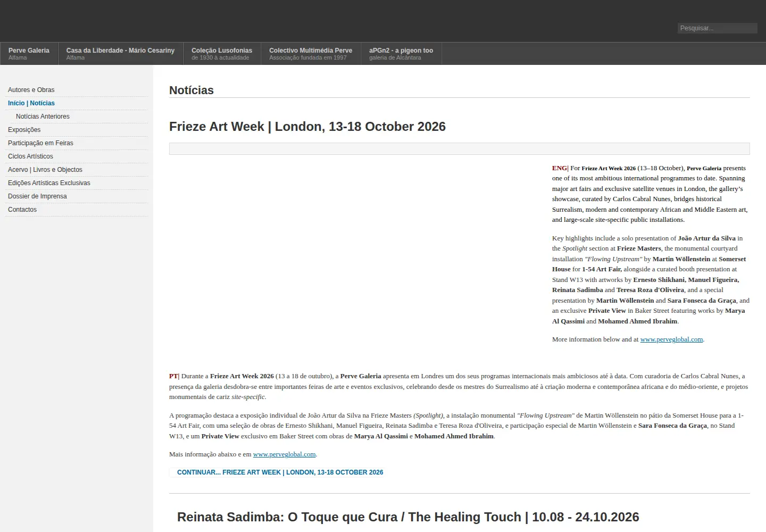The width and height of the screenshot is (766, 532).
Task: Click CONTINUAR... Frieze Art Week link
Action: (x=280, y=472)
